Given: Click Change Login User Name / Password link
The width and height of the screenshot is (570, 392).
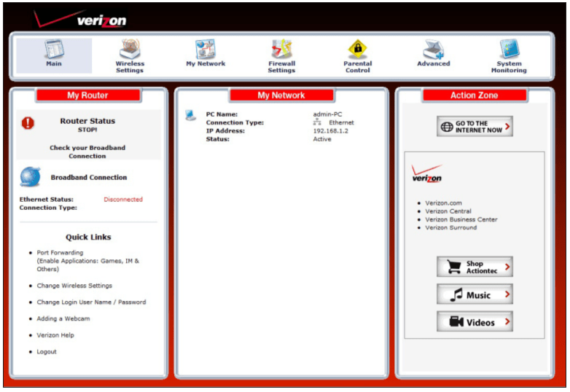Looking at the screenshot, I should (91, 302).
